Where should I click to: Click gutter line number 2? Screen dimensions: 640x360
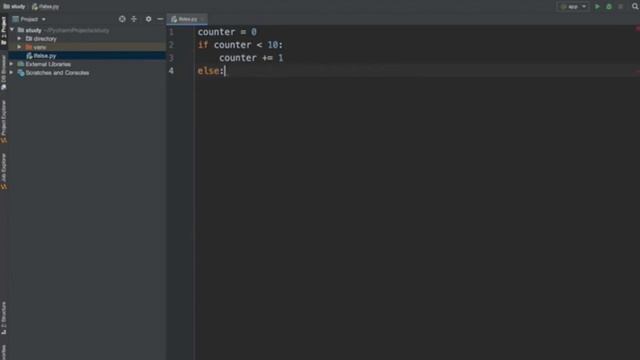click(171, 45)
